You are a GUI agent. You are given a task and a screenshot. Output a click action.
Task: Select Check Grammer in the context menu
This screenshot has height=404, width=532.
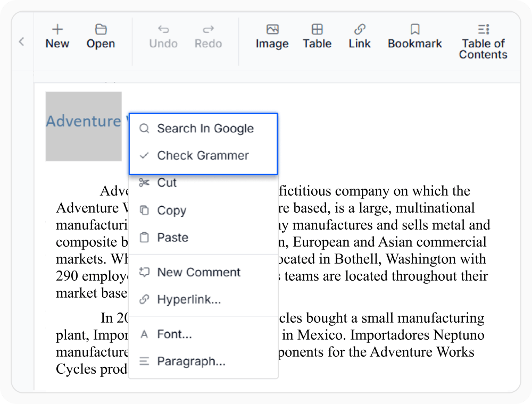pyautogui.click(x=203, y=156)
